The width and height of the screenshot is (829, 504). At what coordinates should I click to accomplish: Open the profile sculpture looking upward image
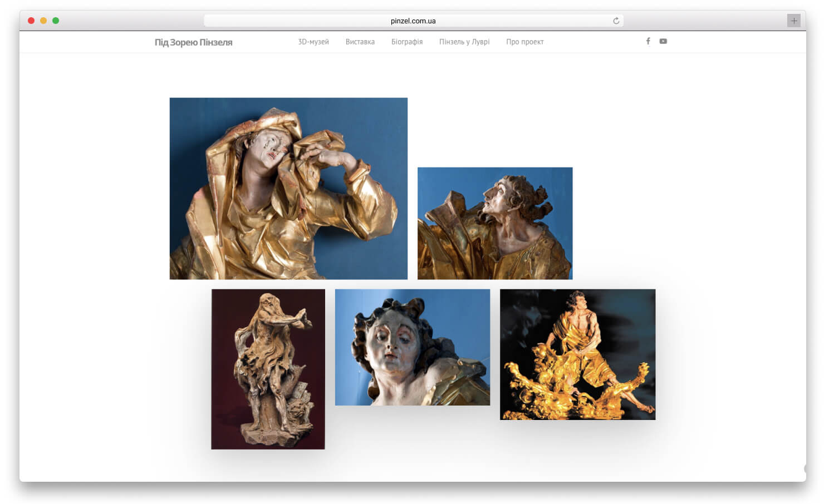pyautogui.click(x=495, y=223)
